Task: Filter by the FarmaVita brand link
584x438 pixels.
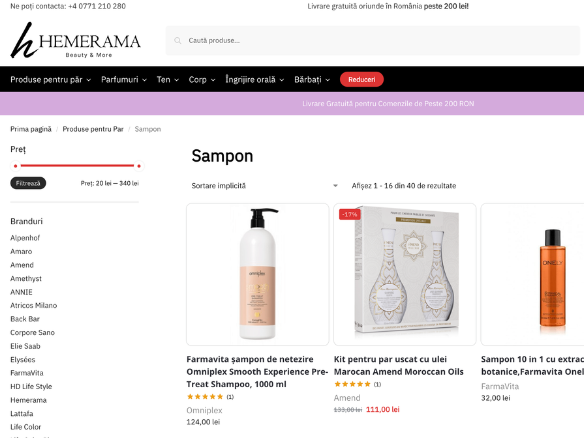Action: (x=27, y=373)
